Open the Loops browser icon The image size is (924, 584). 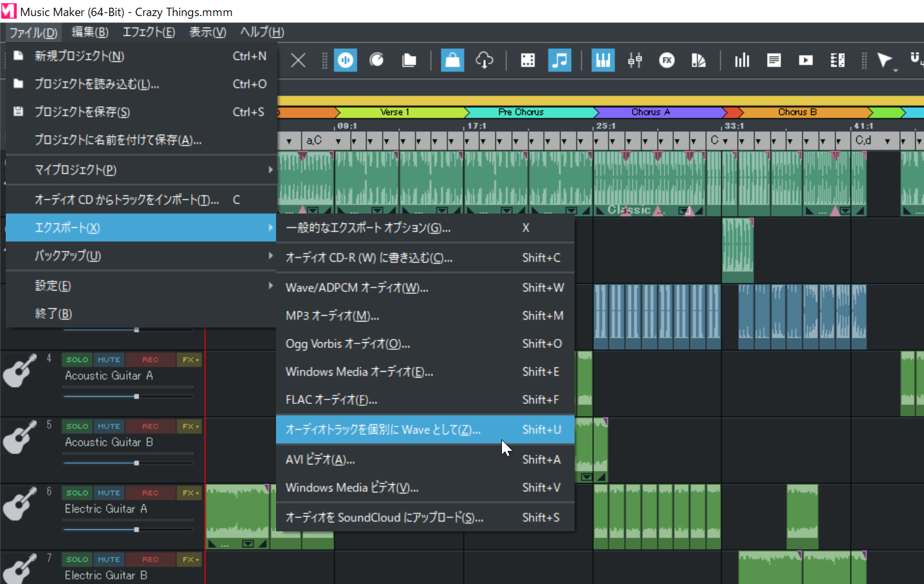[x=346, y=60]
